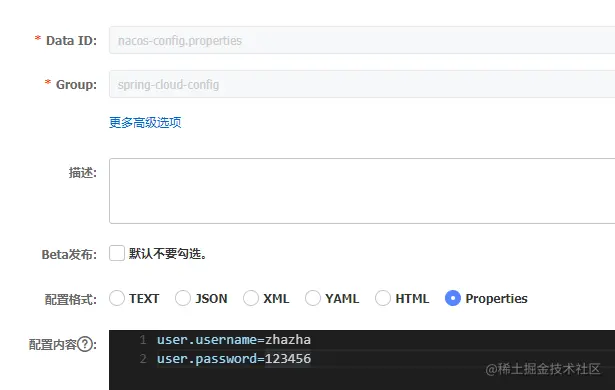This screenshot has width=615, height=390.
Task: Choose the YAML config format
Action: (x=313, y=298)
